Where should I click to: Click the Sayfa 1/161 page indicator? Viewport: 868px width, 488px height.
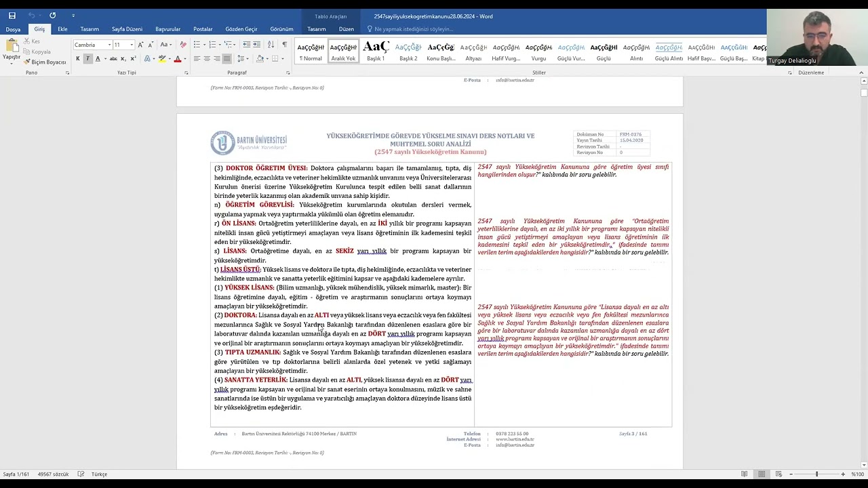[x=16, y=474]
